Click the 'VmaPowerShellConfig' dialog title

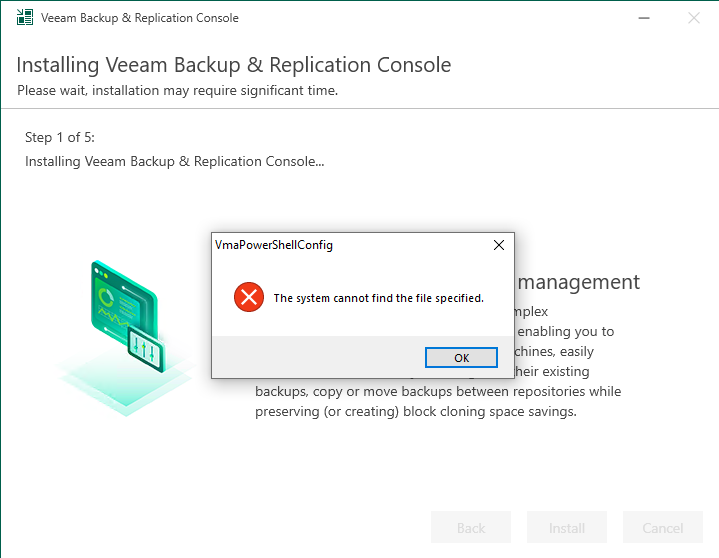tap(274, 245)
